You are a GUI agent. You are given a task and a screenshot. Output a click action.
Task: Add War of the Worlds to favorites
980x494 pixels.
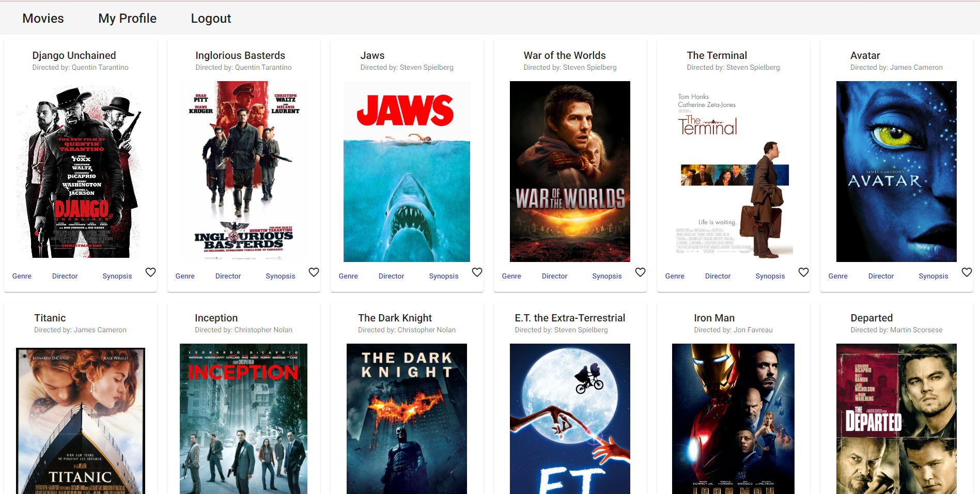point(640,272)
